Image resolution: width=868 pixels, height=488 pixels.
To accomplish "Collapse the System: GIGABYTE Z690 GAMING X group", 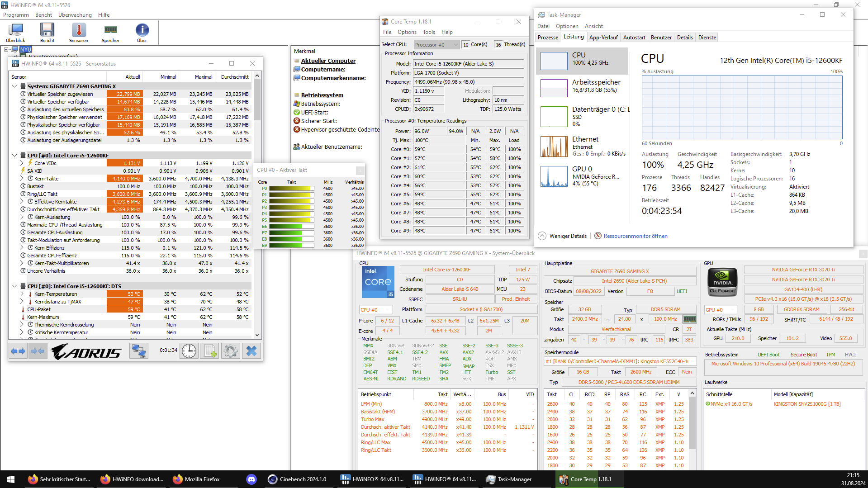I will [x=14, y=86].
